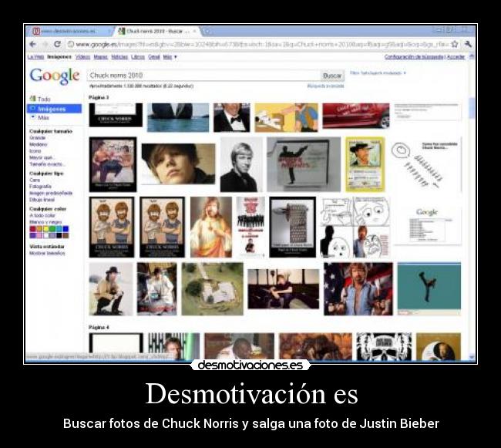Image resolution: width=501 pixels, height=448 pixels.
Task: Go to Mapas in the top navigation
Action: click(x=101, y=57)
